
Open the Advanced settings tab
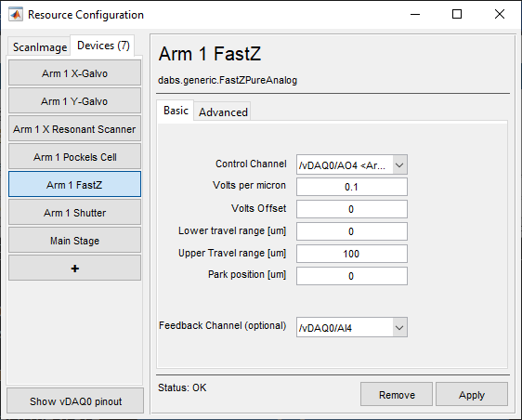point(223,112)
